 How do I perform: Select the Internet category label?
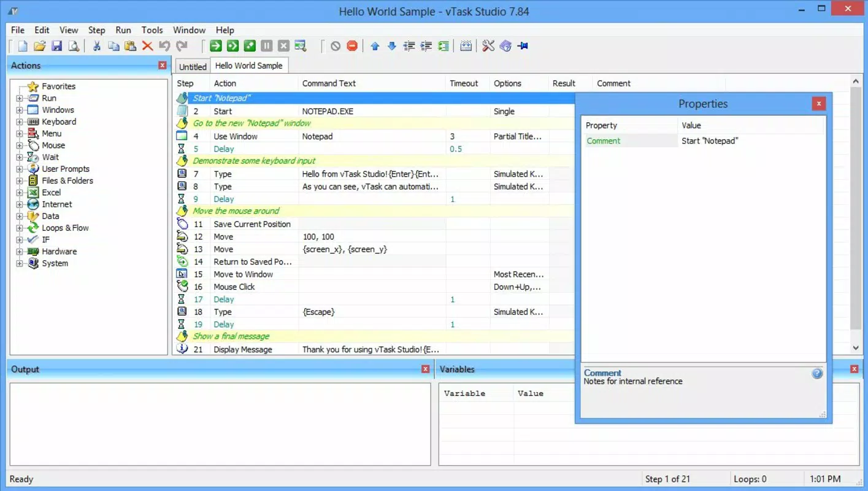pos(56,204)
